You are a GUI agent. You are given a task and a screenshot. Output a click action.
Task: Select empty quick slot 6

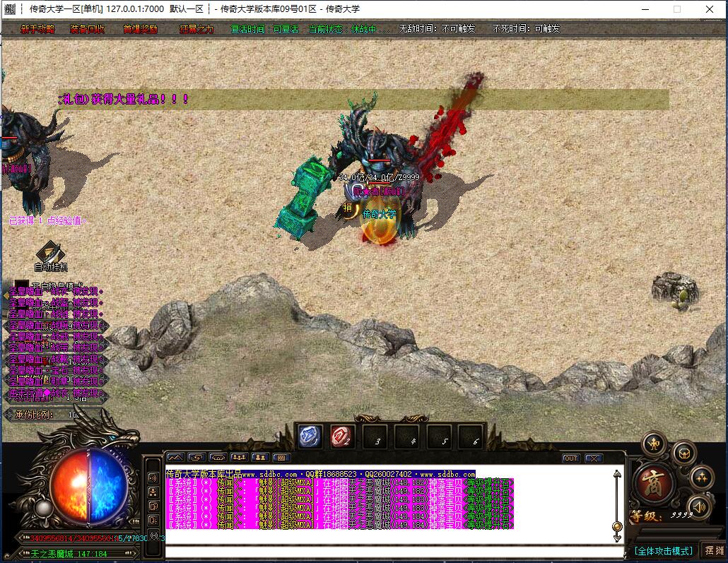click(471, 437)
